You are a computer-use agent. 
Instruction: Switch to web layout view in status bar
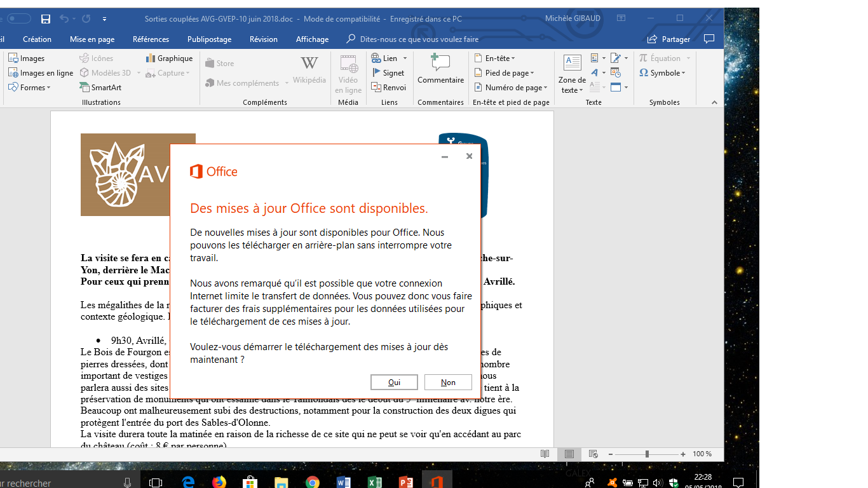pyautogui.click(x=593, y=454)
